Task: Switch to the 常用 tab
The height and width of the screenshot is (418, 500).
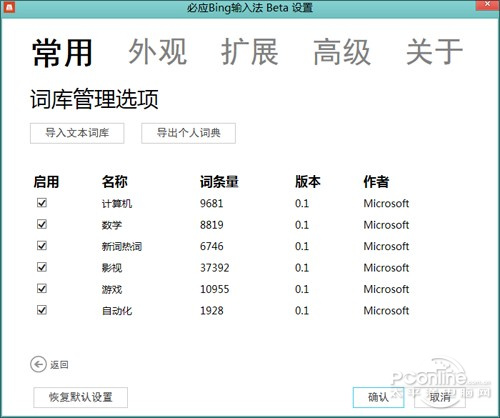Action: 62,53
